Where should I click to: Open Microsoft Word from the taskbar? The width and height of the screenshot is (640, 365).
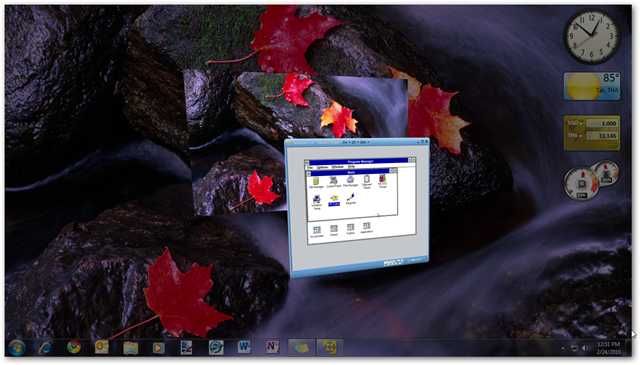point(244,347)
